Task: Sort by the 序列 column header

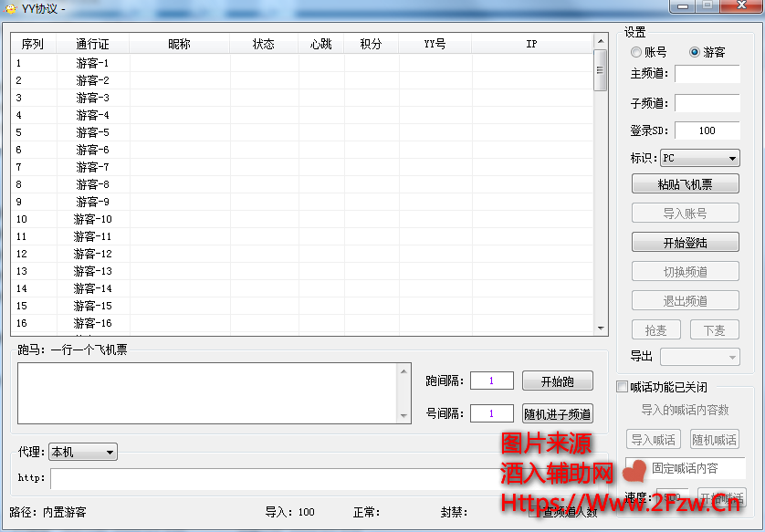Action: [33, 44]
